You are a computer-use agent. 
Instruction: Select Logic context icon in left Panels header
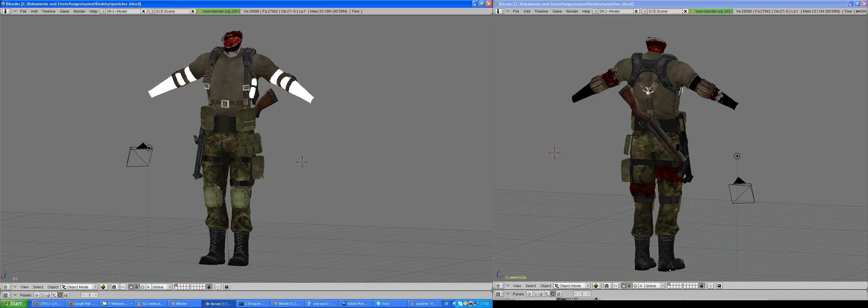pyautogui.click(x=37, y=295)
